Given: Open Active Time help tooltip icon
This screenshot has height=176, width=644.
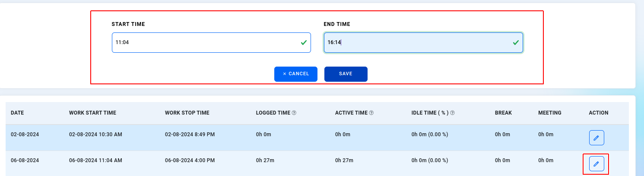Looking at the screenshot, I should (371, 113).
